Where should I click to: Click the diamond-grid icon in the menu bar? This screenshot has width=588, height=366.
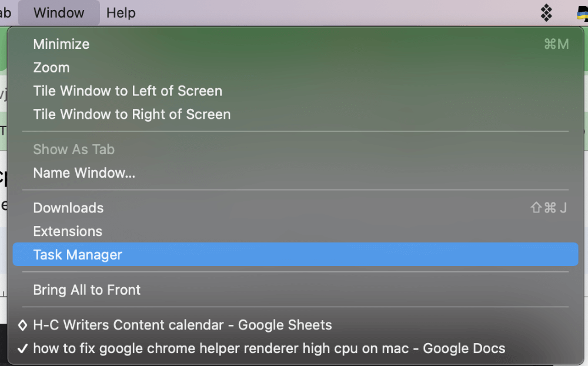pyautogui.click(x=546, y=12)
